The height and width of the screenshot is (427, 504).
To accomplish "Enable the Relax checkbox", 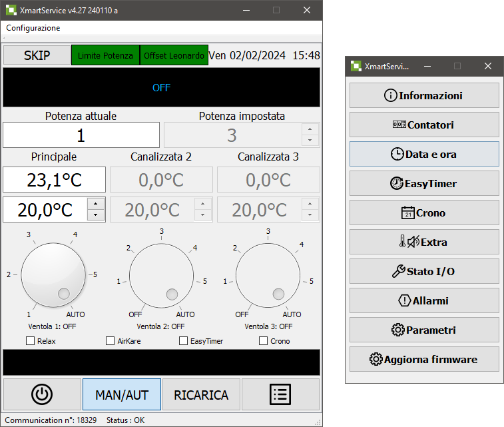I will pyautogui.click(x=31, y=341).
